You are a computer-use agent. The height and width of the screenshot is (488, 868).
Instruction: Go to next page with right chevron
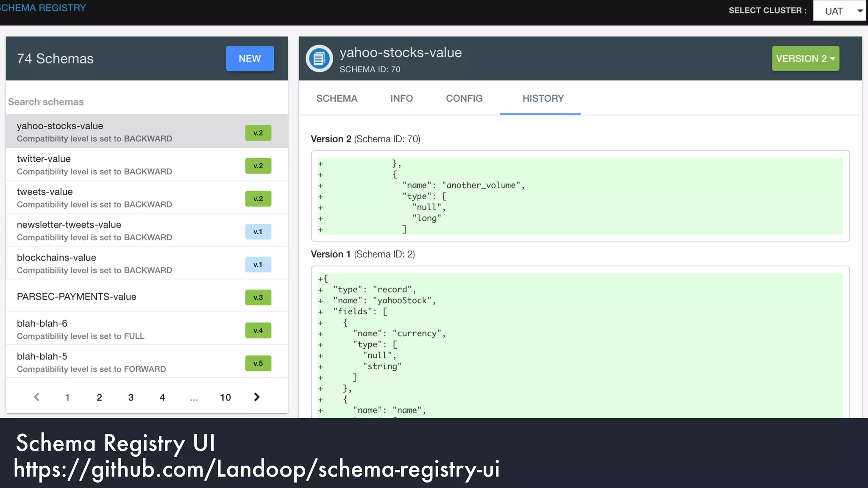click(257, 397)
